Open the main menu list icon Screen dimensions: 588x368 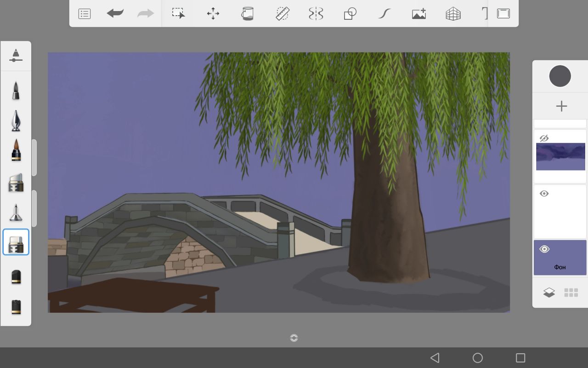tap(85, 14)
